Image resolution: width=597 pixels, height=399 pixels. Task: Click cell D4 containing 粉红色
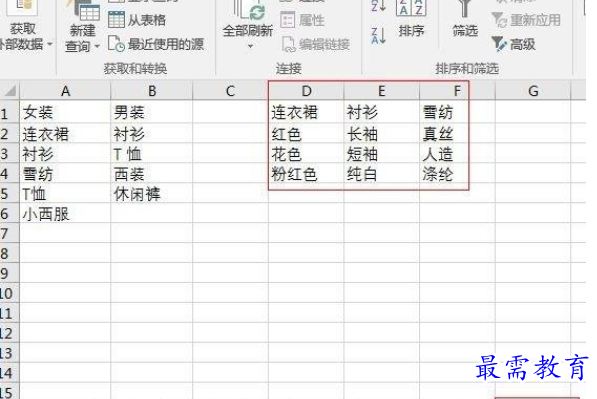306,174
